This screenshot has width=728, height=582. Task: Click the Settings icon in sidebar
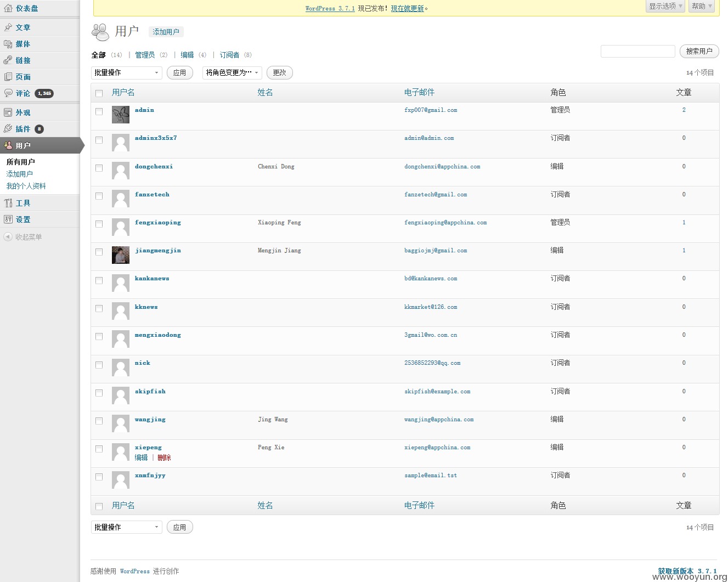click(8, 219)
